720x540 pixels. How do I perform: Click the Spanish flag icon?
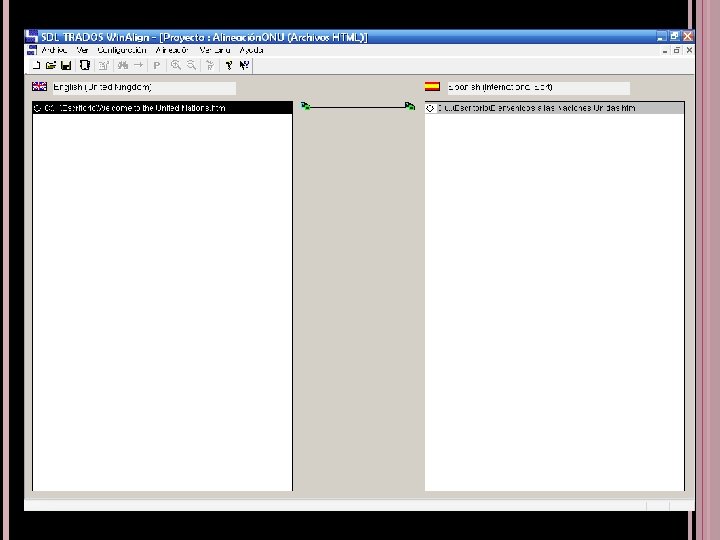[432, 86]
